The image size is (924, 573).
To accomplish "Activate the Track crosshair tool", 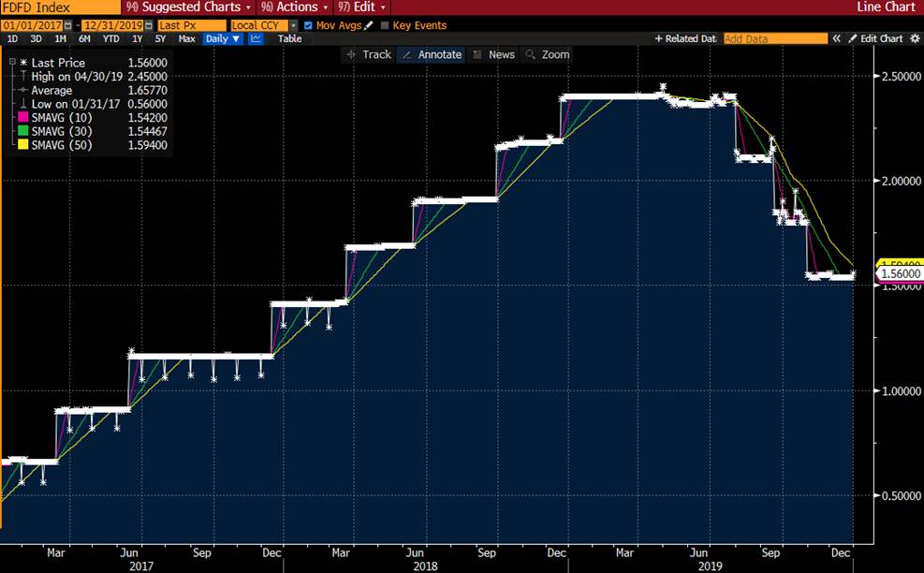I will [369, 54].
